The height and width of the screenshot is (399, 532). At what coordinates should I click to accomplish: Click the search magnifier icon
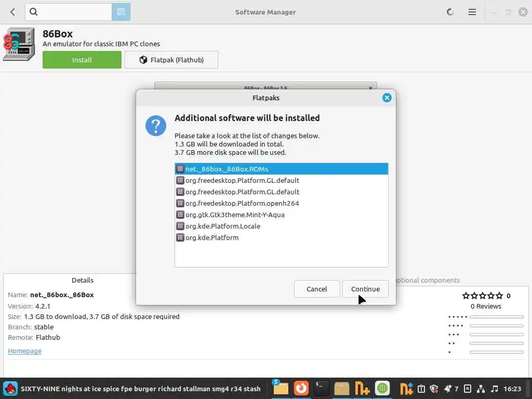click(x=33, y=12)
